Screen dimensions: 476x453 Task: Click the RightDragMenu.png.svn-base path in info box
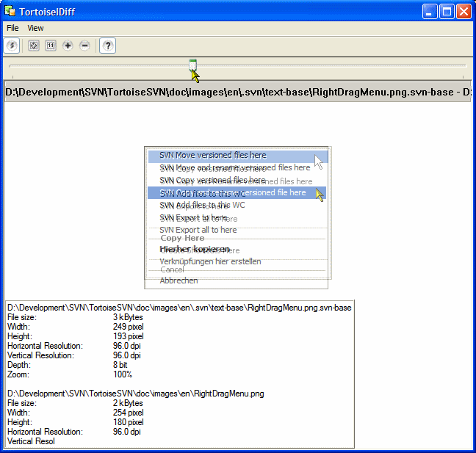pos(179,308)
